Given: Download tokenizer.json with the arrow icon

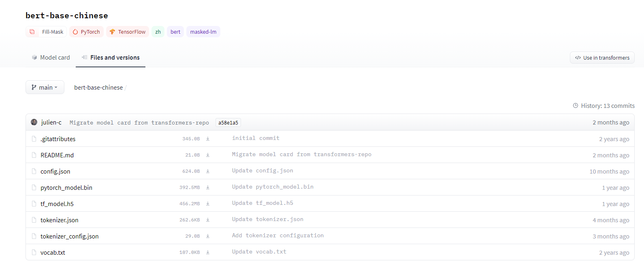Looking at the screenshot, I should pos(208,220).
